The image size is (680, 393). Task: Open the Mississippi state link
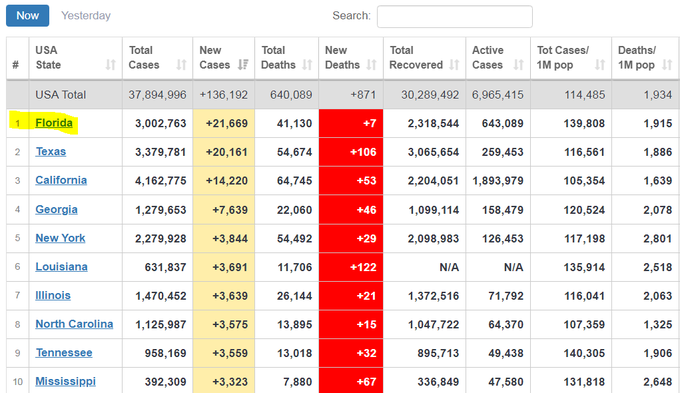click(65, 381)
